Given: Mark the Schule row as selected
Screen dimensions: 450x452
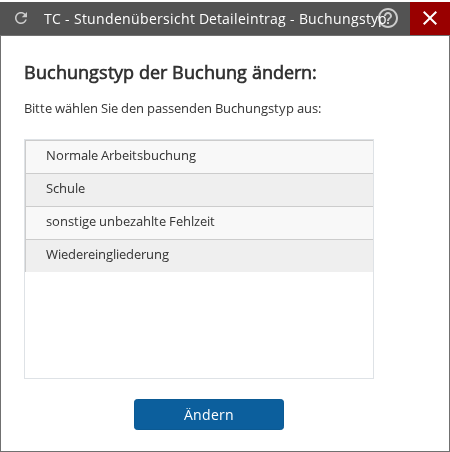Looking at the screenshot, I should pyautogui.click(x=199, y=190).
